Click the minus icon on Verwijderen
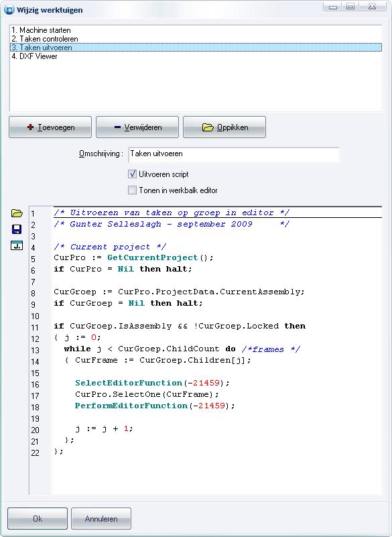 [x=117, y=127]
